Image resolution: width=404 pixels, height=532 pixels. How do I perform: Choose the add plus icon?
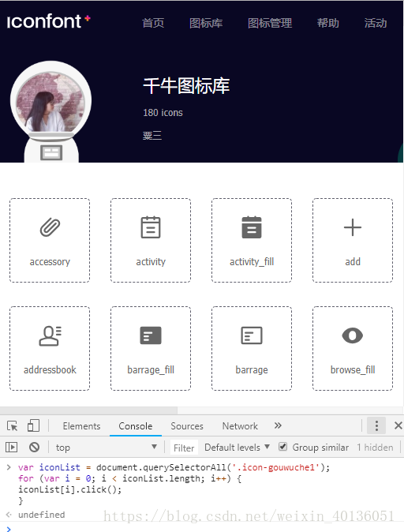[x=353, y=227]
